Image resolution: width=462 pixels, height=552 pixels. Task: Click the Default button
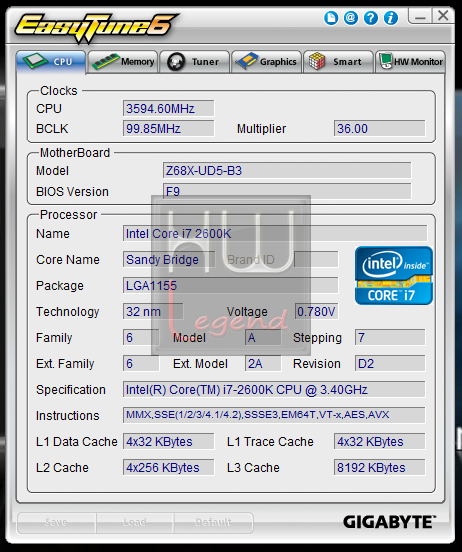click(213, 522)
